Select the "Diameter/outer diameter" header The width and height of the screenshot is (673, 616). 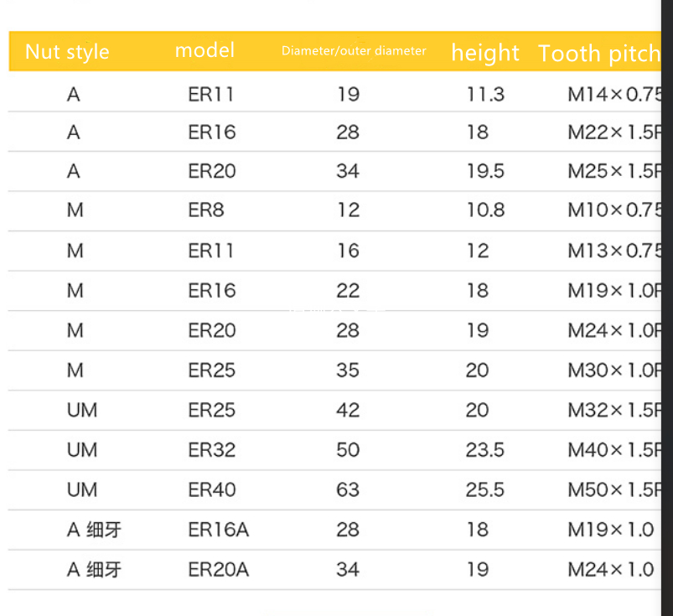click(x=354, y=51)
